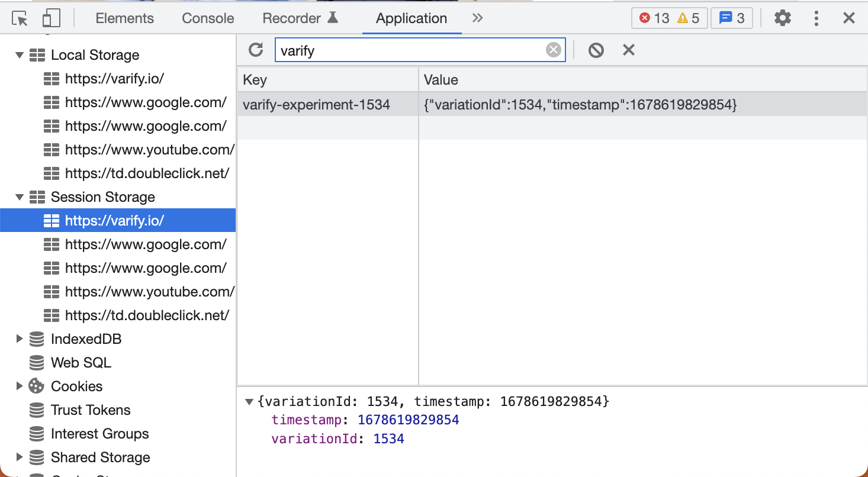The height and width of the screenshot is (477, 868).
Task: Select the Shared Storage item
Action: 101,457
